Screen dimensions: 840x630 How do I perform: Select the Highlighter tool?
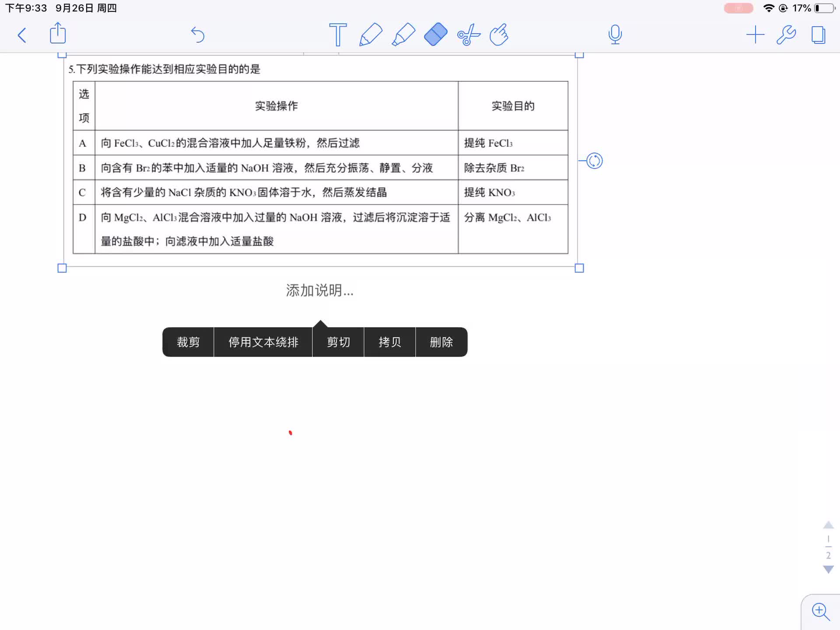click(403, 35)
